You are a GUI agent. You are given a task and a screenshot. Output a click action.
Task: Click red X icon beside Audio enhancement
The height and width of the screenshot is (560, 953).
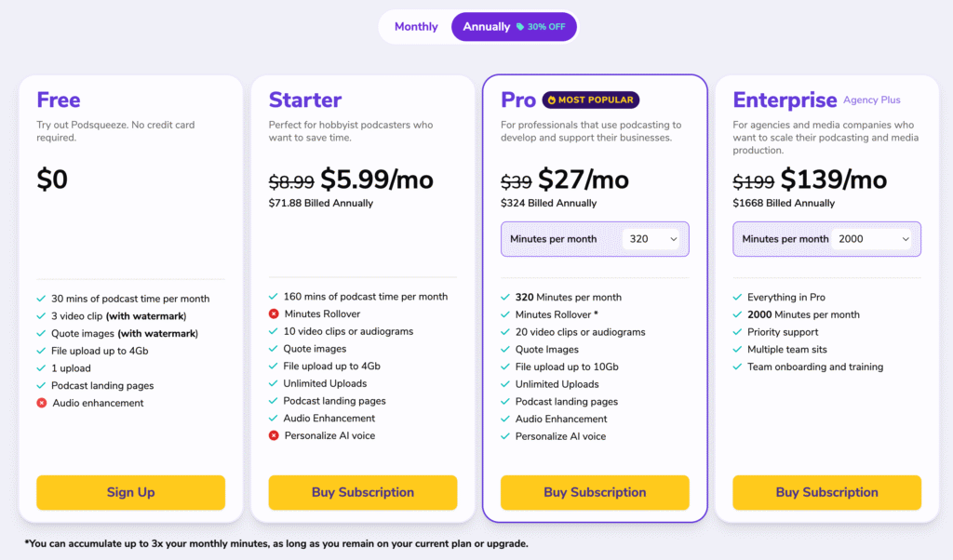point(41,403)
